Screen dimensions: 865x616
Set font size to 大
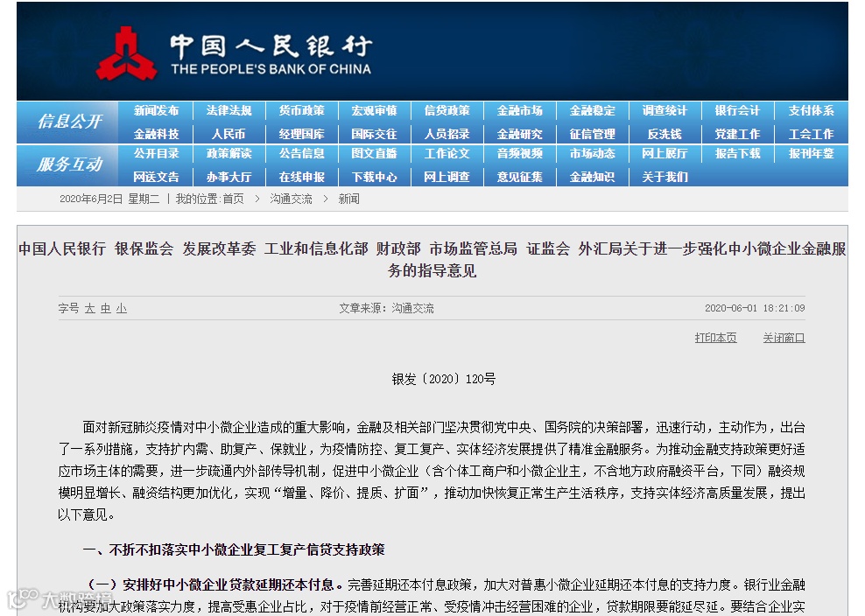[90, 308]
